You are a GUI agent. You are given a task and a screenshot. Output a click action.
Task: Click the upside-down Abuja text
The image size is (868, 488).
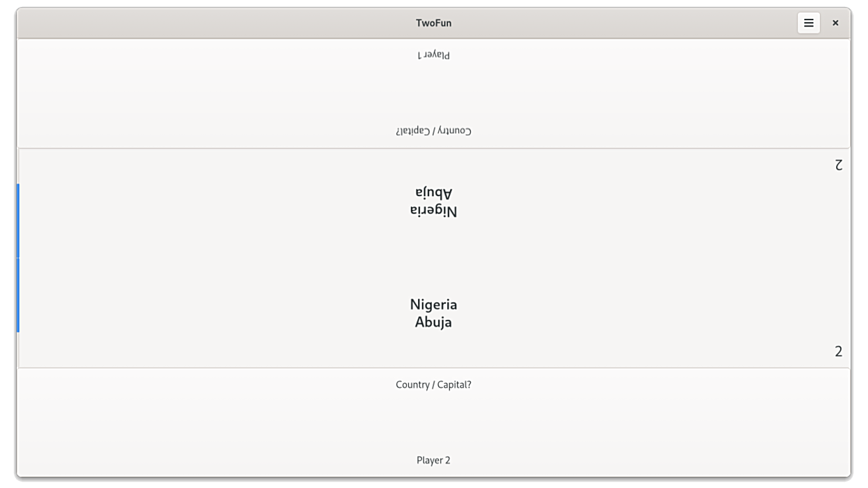coord(433,193)
